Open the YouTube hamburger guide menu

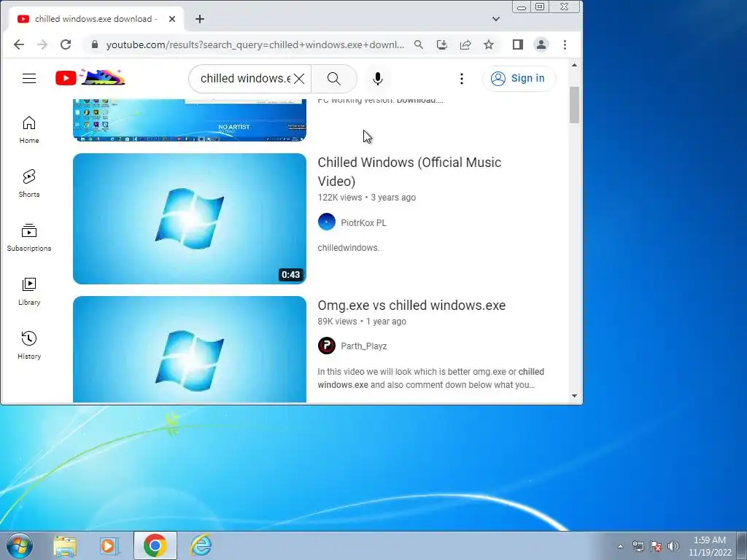coord(29,79)
